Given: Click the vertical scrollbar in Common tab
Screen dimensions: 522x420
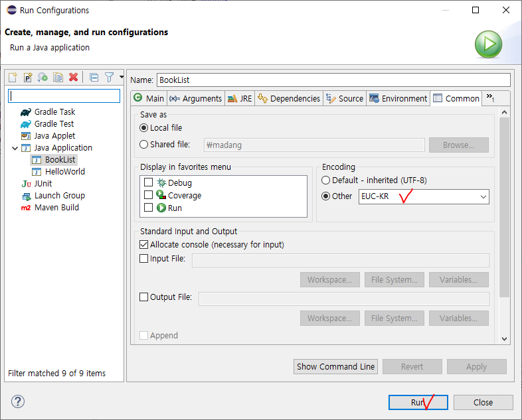Looking at the screenshot, I should tap(504, 199).
